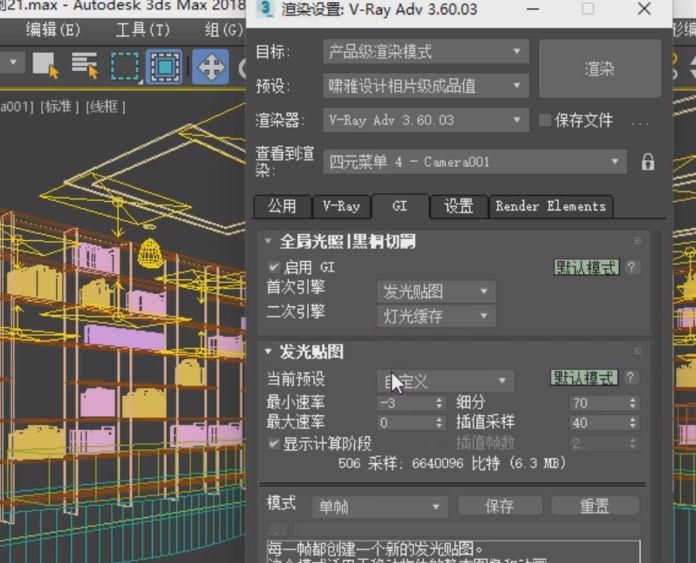Open the Render Elements tab
The image size is (696, 563).
click(x=551, y=206)
